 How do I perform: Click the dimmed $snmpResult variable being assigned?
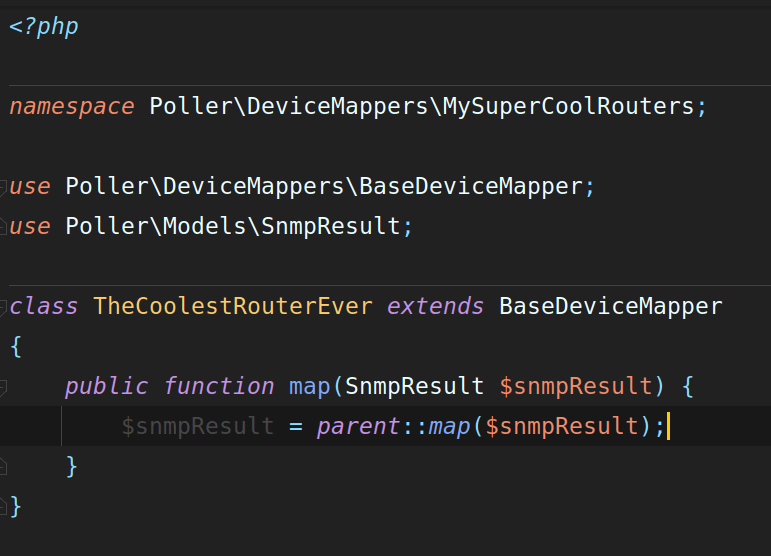[197, 426]
